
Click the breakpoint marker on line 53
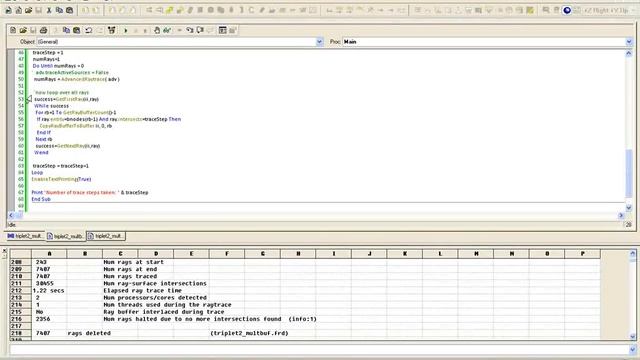29,99
